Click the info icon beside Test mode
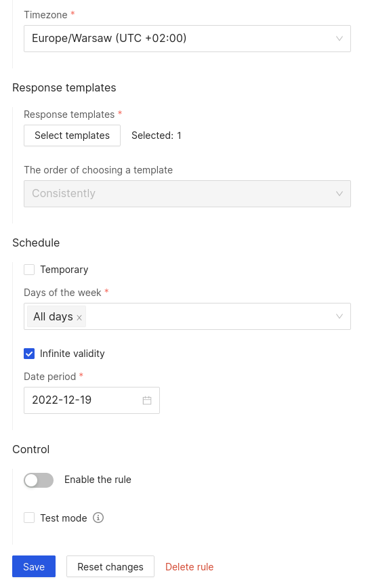Viewport: 372px width, 588px height. click(98, 518)
